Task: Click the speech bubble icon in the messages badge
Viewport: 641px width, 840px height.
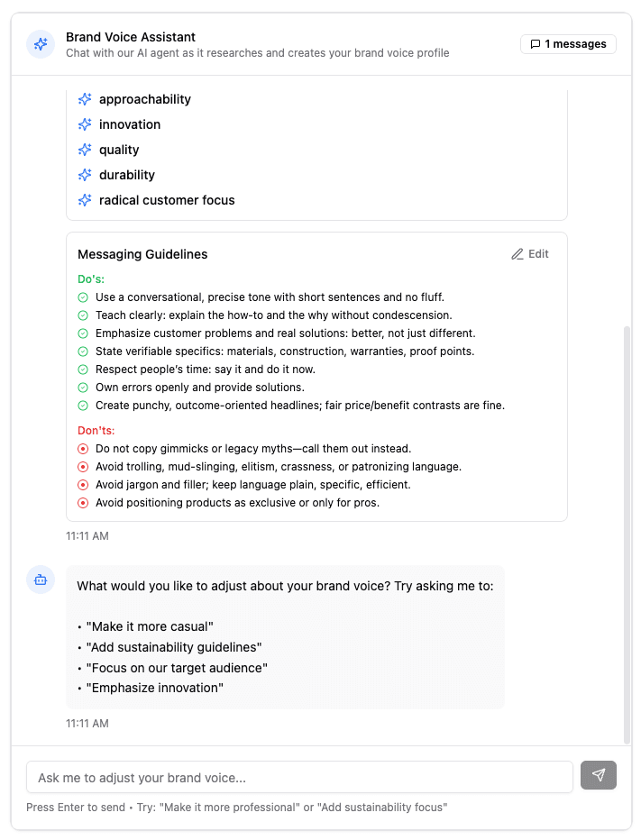Action: click(x=534, y=43)
